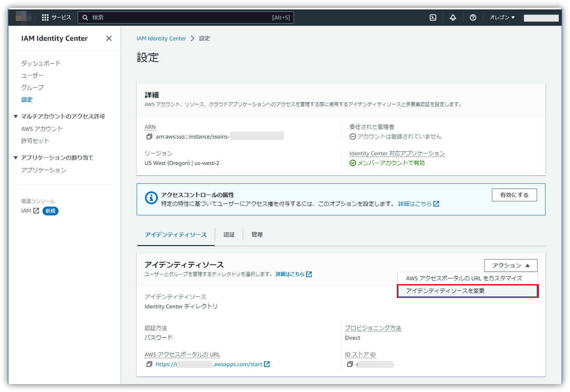
Task: Close the IAM Identity Center side panel
Action: click(x=109, y=39)
